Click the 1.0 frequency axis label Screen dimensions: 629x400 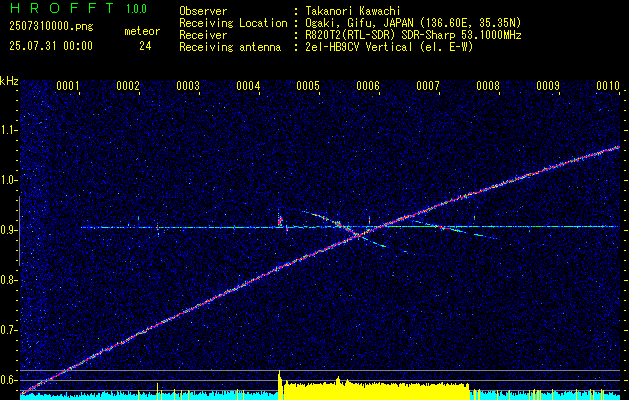8,180
